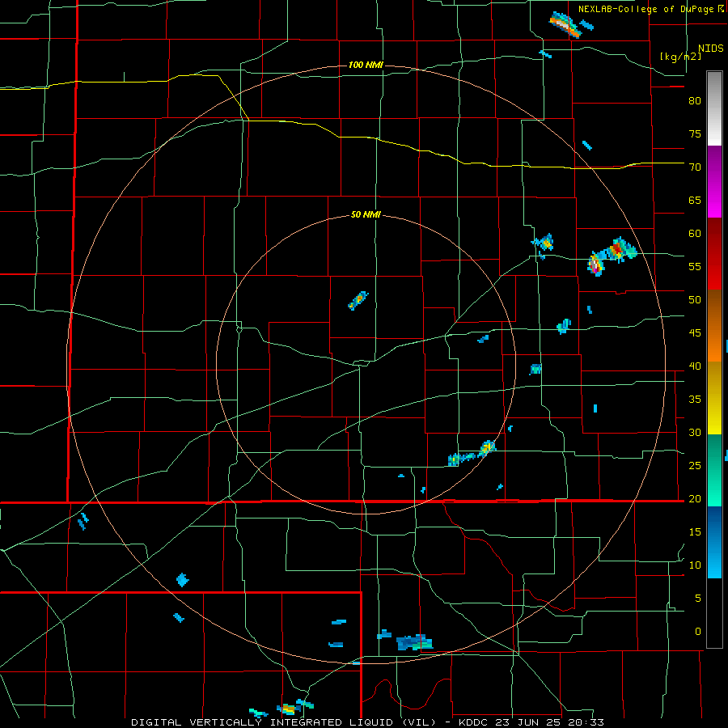Select scale value 45
The height and width of the screenshot is (728, 728).
click(695, 333)
